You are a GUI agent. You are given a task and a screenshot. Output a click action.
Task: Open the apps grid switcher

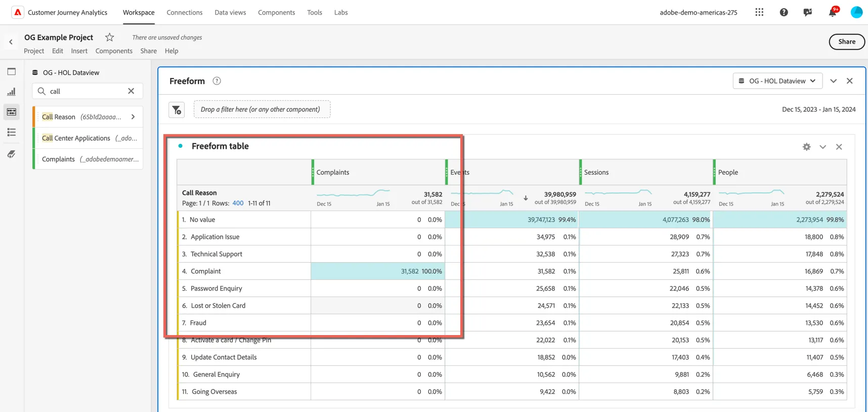point(759,12)
